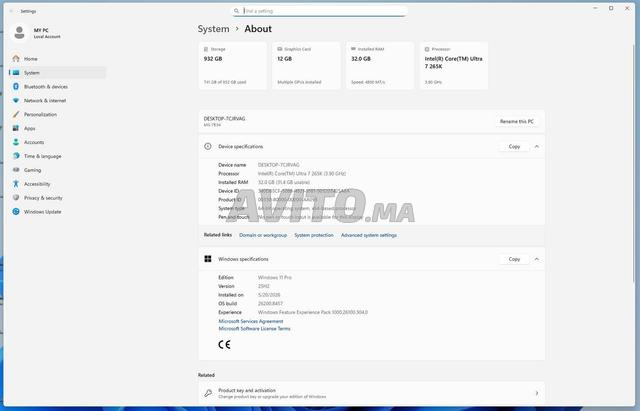Screen dimensions: 640x411
Task: Click the Find a setting search box
Action: tap(320, 11)
